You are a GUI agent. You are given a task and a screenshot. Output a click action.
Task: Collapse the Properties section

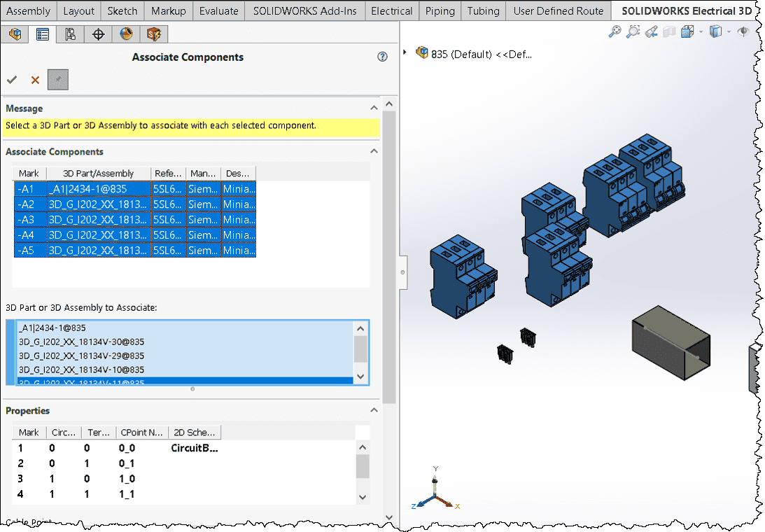[x=374, y=410]
